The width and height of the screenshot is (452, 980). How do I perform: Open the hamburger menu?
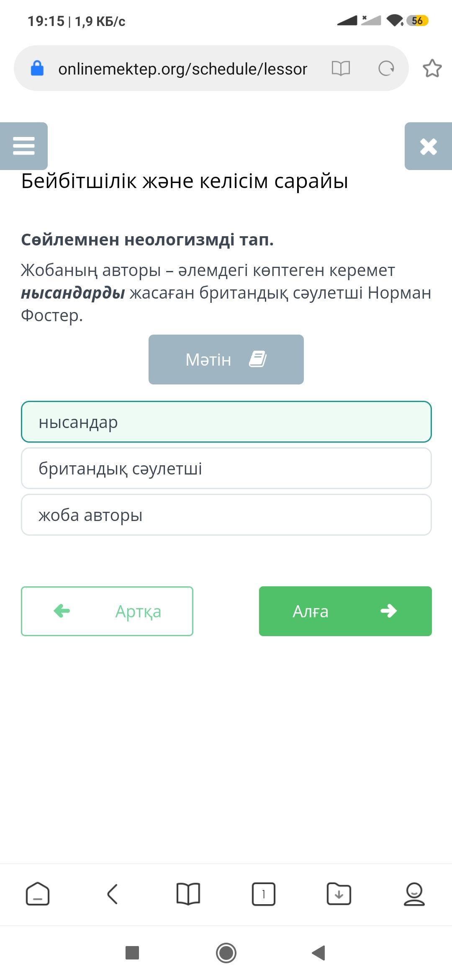click(x=24, y=146)
